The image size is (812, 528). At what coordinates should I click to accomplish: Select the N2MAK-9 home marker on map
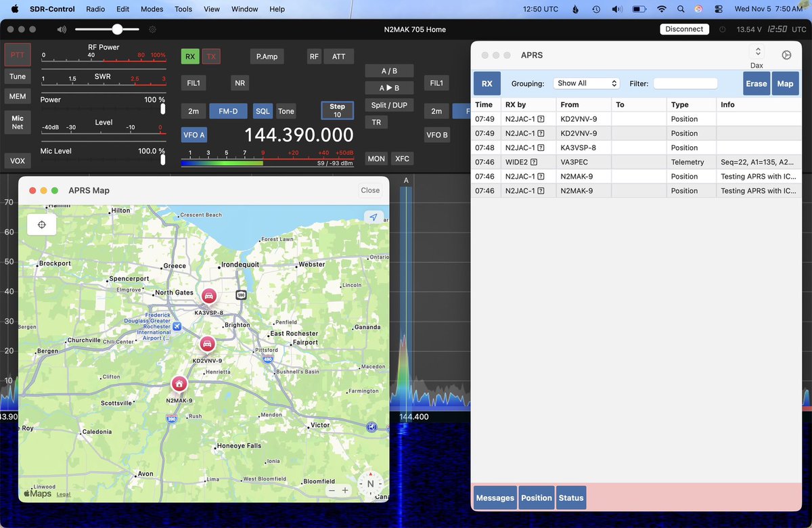[179, 384]
